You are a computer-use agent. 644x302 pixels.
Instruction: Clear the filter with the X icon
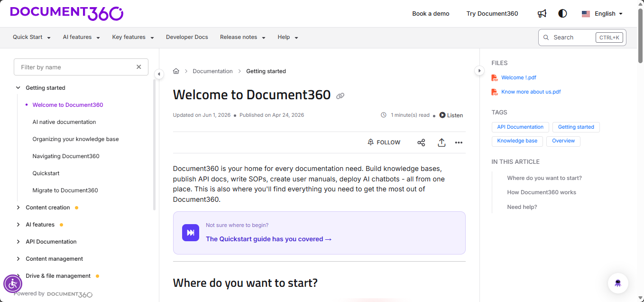pos(139,67)
